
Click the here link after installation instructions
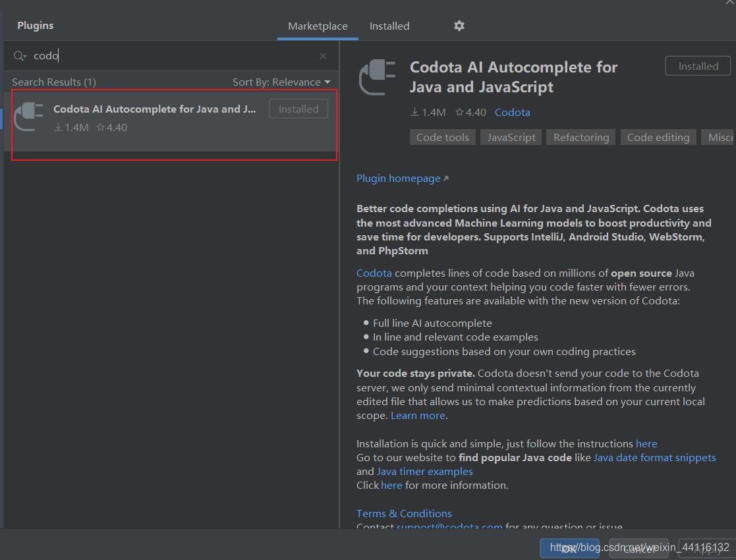[646, 444]
